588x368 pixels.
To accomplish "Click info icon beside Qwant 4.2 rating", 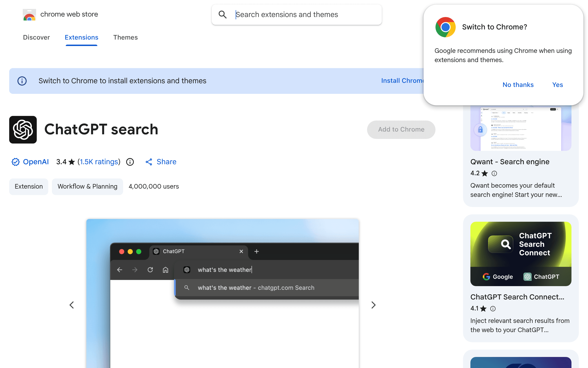I will 494,173.
